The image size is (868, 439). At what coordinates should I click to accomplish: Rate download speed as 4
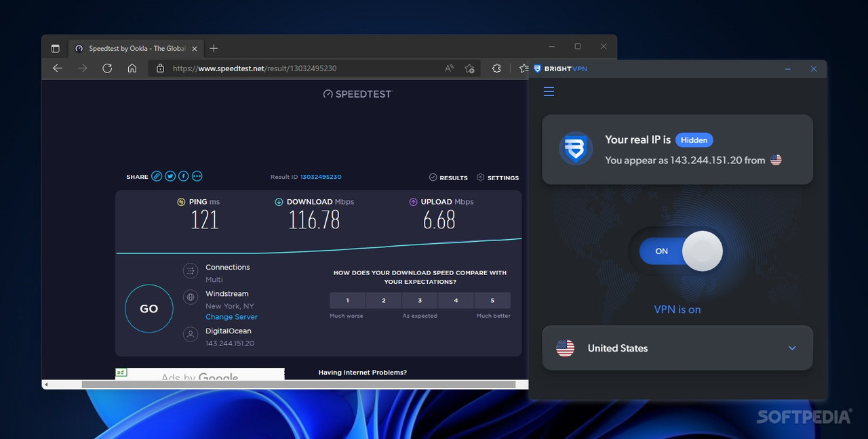click(456, 301)
